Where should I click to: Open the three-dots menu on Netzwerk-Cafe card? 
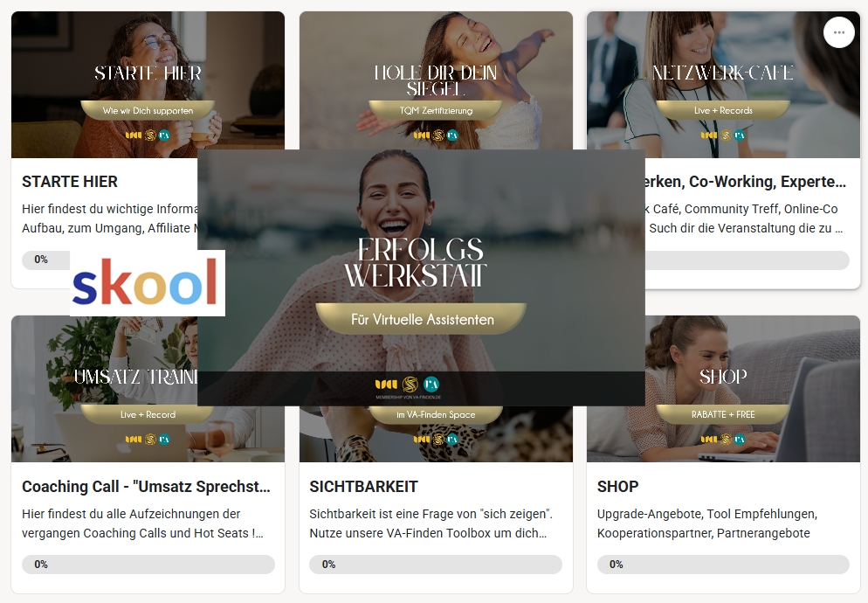click(838, 32)
